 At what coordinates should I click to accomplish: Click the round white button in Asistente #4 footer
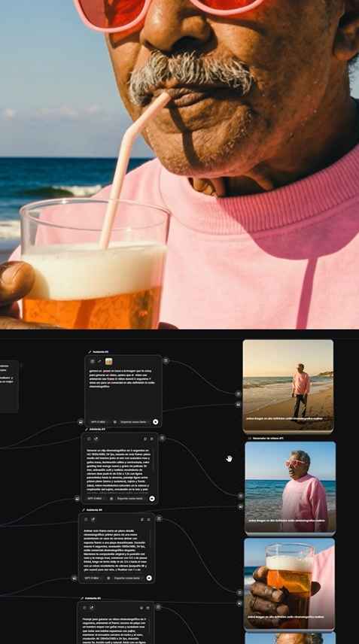point(149,578)
